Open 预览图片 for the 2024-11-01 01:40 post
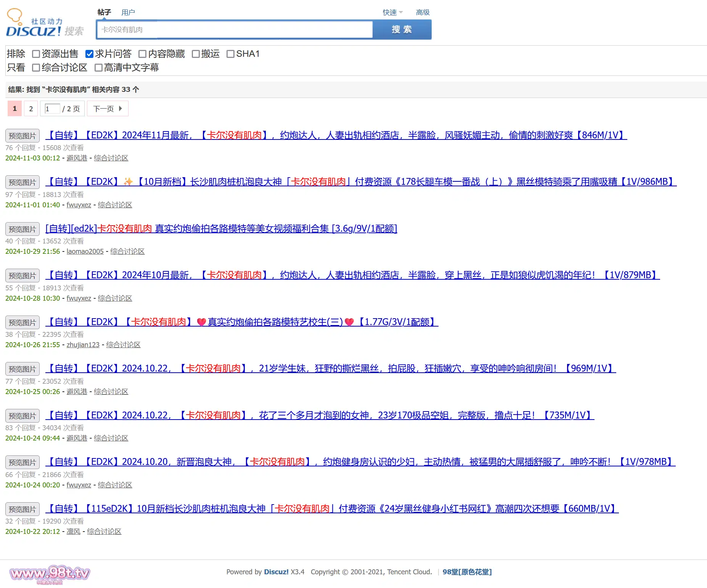Viewport: 707px width, 588px height. coord(22,182)
